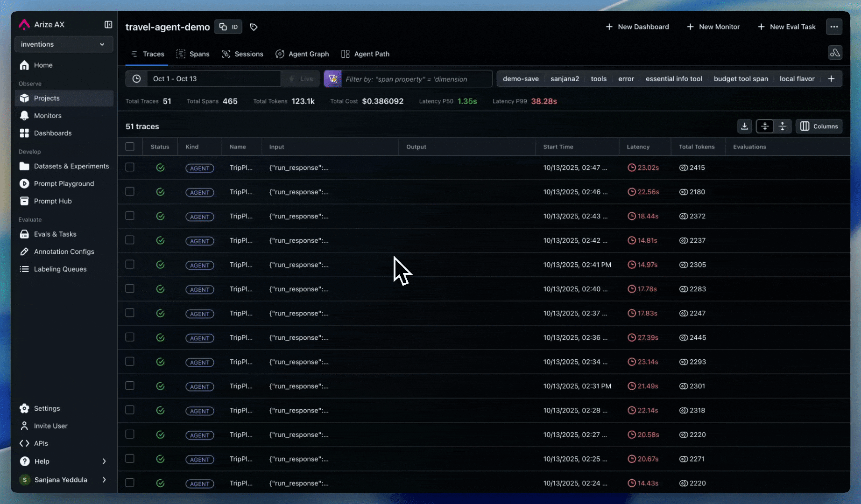Click the span property filter input
Screen dimensions: 861x504
pos(416,79)
